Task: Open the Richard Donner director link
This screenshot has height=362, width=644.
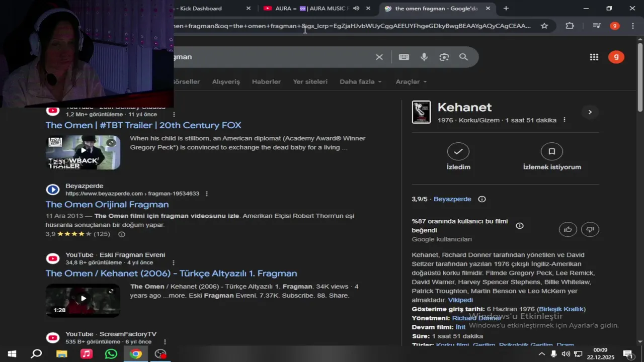Action: pos(476,318)
